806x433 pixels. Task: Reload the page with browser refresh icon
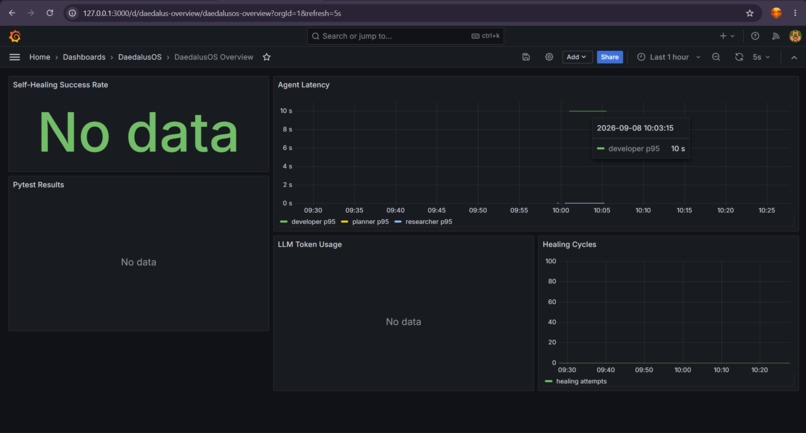click(x=50, y=13)
